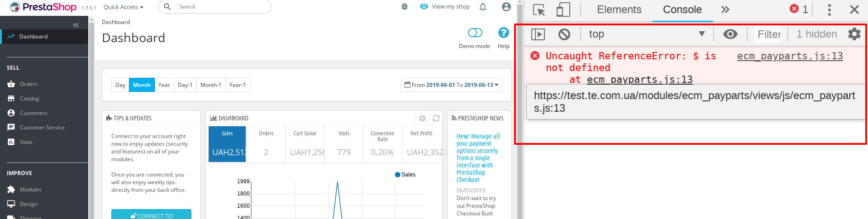Select the Day period button
This screenshot has height=219, width=868.
[x=120, y=85]
